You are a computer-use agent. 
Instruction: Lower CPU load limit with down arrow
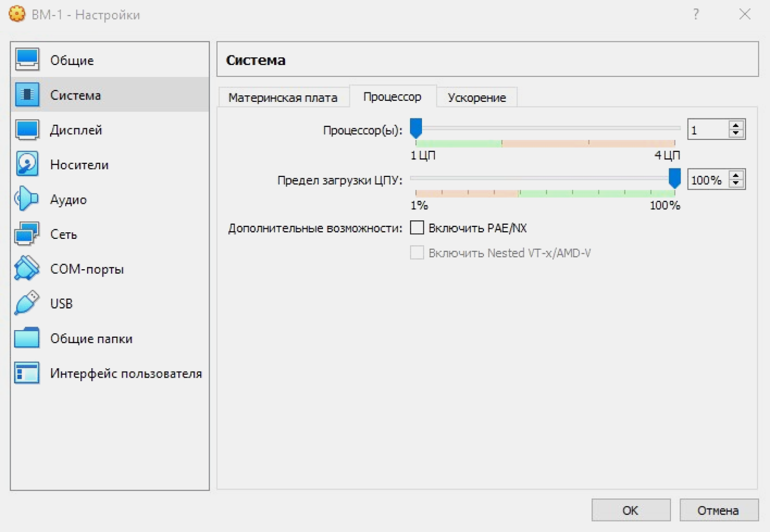pyautogui.click(x=735, y=183)
